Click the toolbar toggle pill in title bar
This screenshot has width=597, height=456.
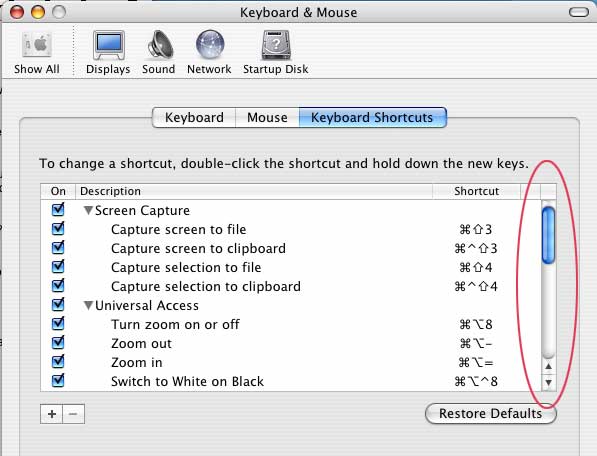coord(579,12)
